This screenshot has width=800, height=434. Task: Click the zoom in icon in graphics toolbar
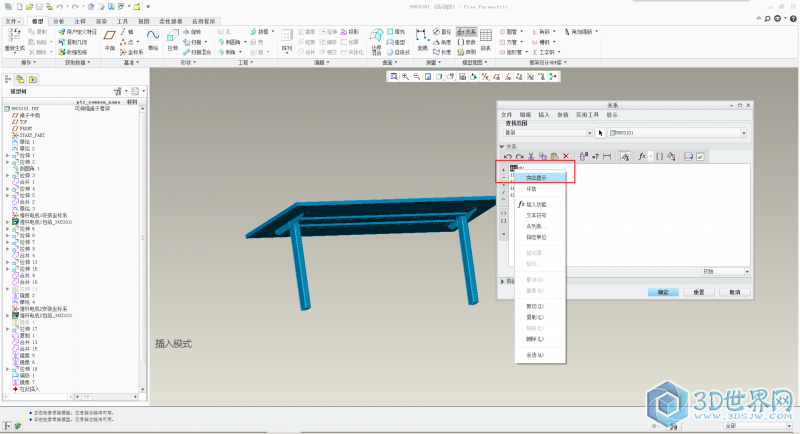(405, 76)
